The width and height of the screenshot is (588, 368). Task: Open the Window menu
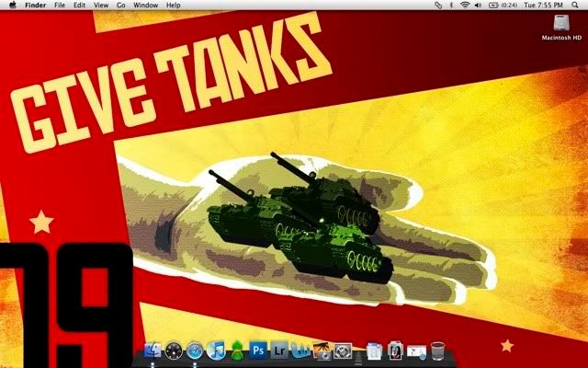145,6
